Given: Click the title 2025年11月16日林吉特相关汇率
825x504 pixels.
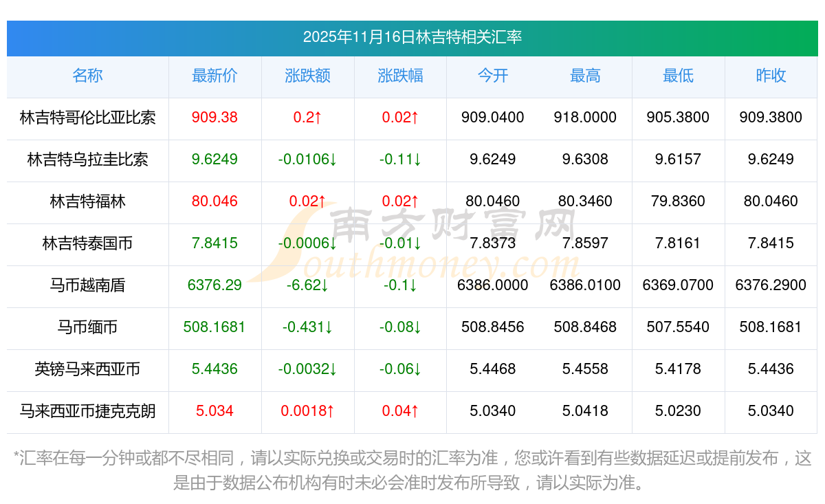Looking at the screenshot, I should coord(412,37).
